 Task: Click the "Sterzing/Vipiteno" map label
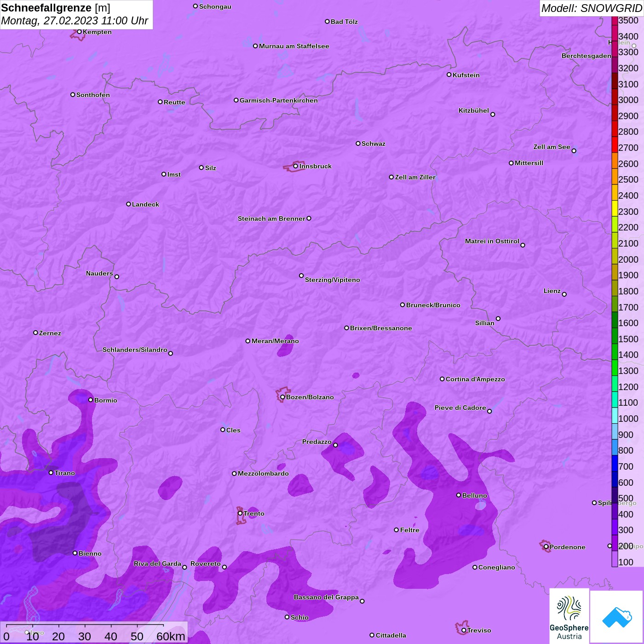pyautogui.click(x=333, y=280)
